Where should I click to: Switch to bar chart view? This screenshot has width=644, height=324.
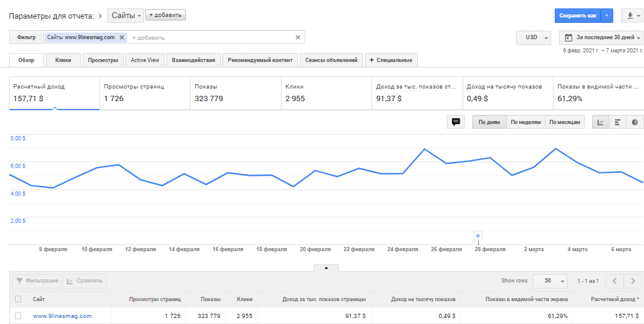617,122
